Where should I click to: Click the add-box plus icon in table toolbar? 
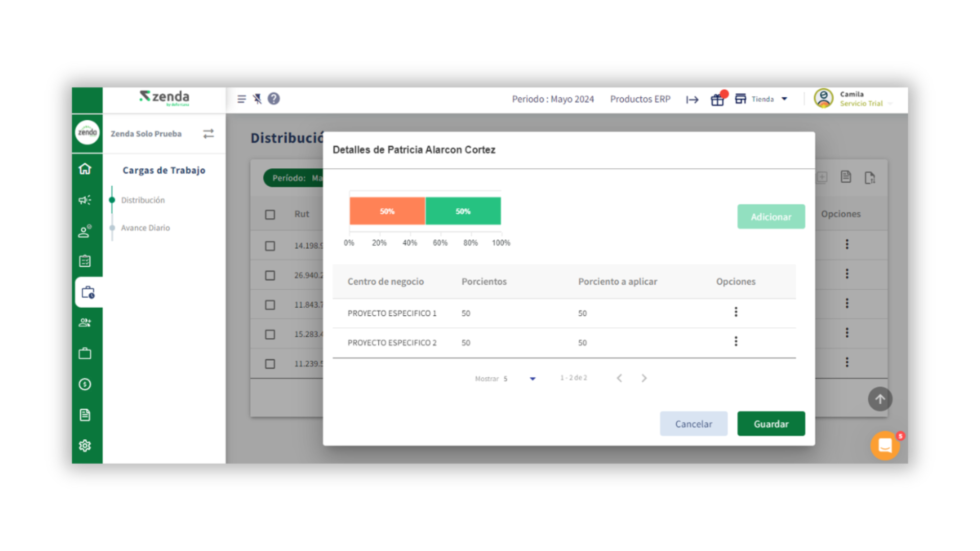coord(822,177)
